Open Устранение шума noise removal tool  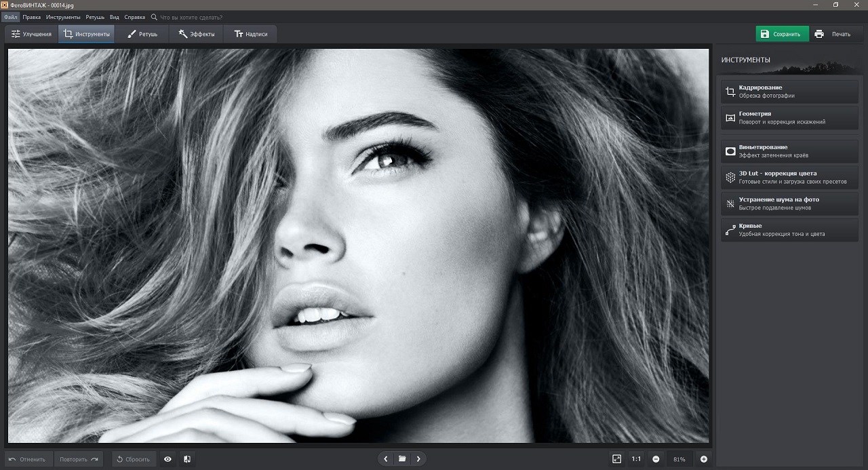(789, 203)
